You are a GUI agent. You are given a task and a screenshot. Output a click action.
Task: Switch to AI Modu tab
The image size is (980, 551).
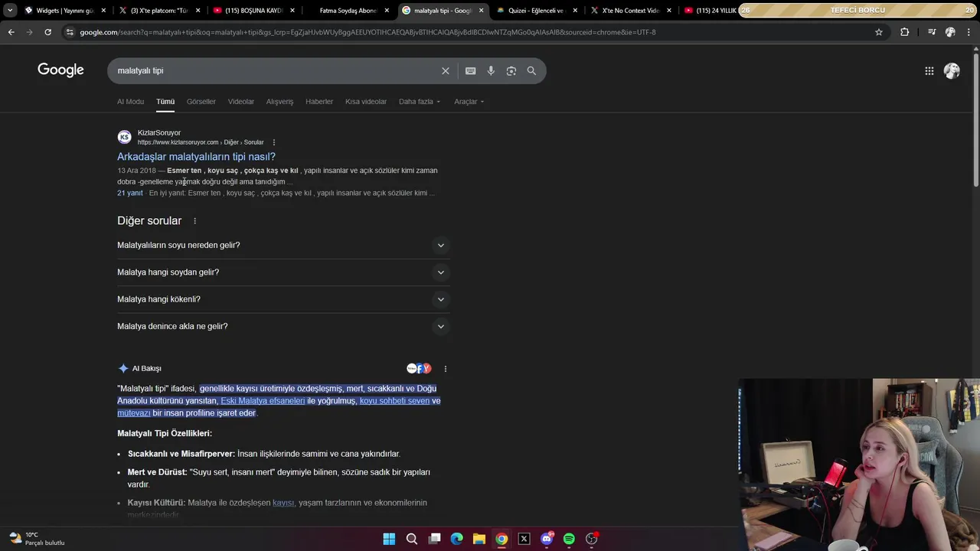click(x=130, y=102)
